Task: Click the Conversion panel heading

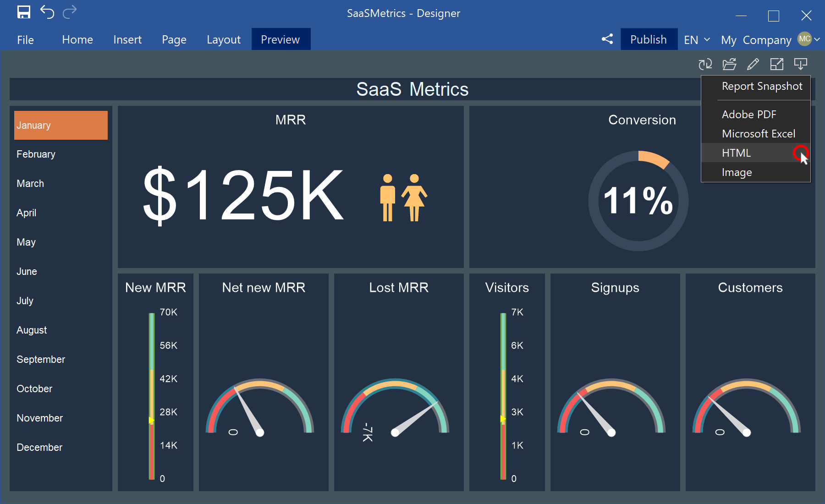Action: click(x=642, y=120)
